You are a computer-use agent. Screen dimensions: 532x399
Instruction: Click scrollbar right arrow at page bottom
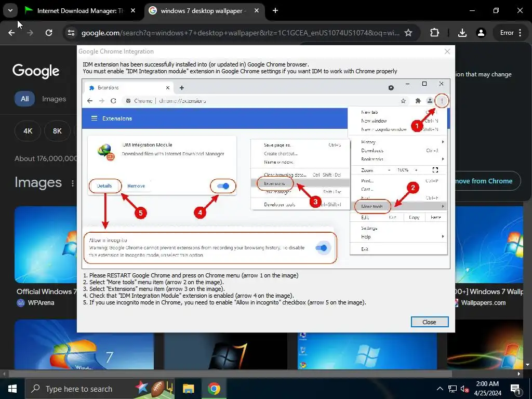click(519, 374)
